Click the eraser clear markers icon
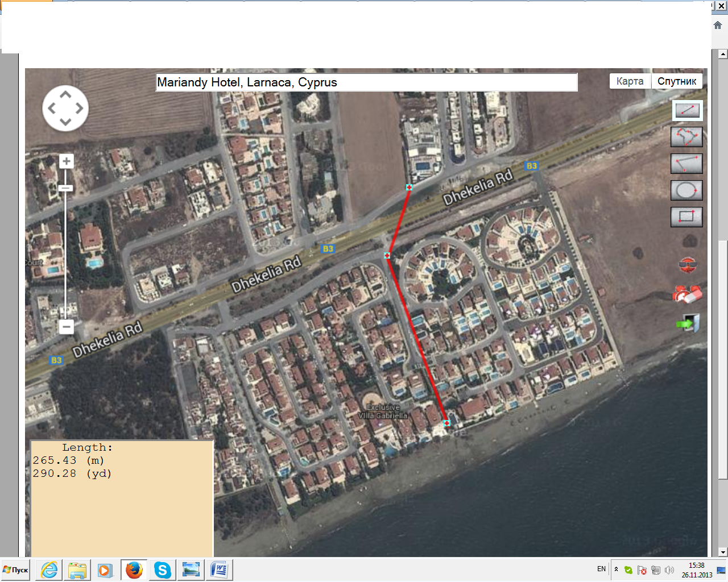This screenshot has height=582, width=728. 688,294
